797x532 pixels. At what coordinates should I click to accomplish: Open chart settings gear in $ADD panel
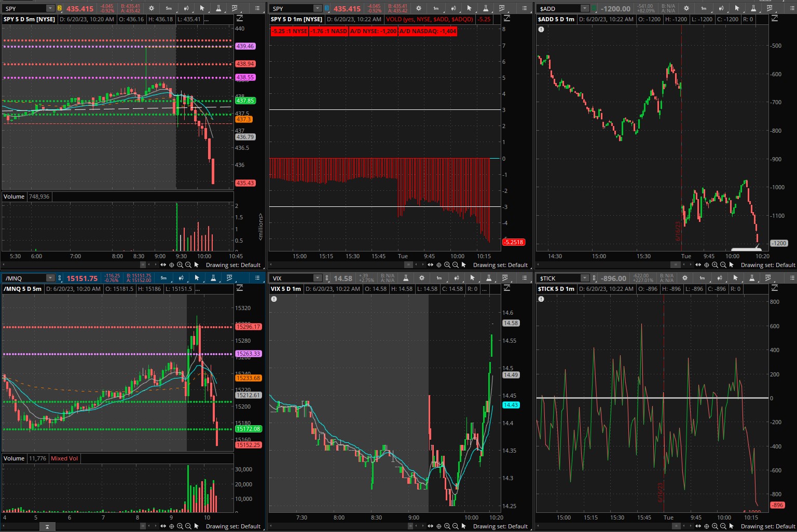(686, 8)
